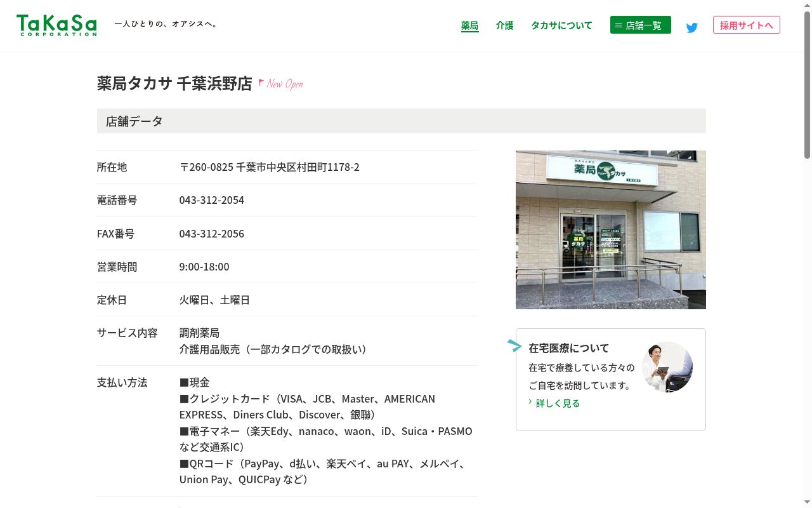Click the closed days 火曜日、土曜日
Image resolution: width=812 pixels, height=508 pixels.
coord(214,300)
